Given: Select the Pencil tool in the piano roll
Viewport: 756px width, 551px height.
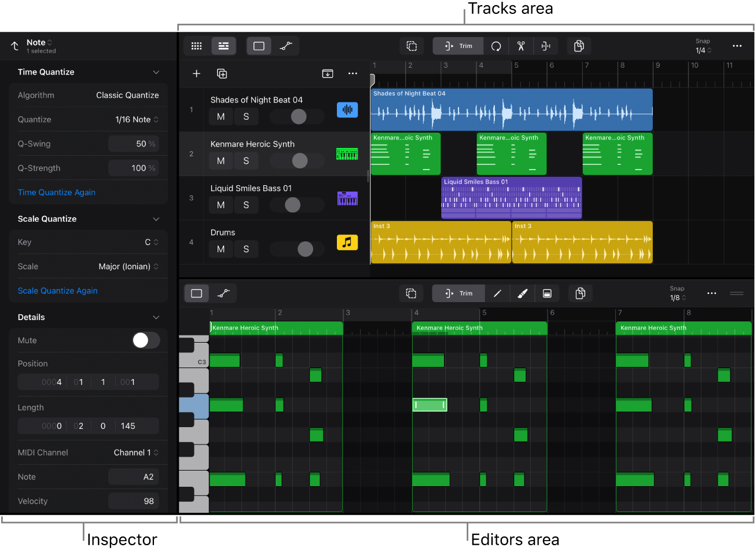Looking at the screenshot, I should pyautogui.click(x=497, y=293).
